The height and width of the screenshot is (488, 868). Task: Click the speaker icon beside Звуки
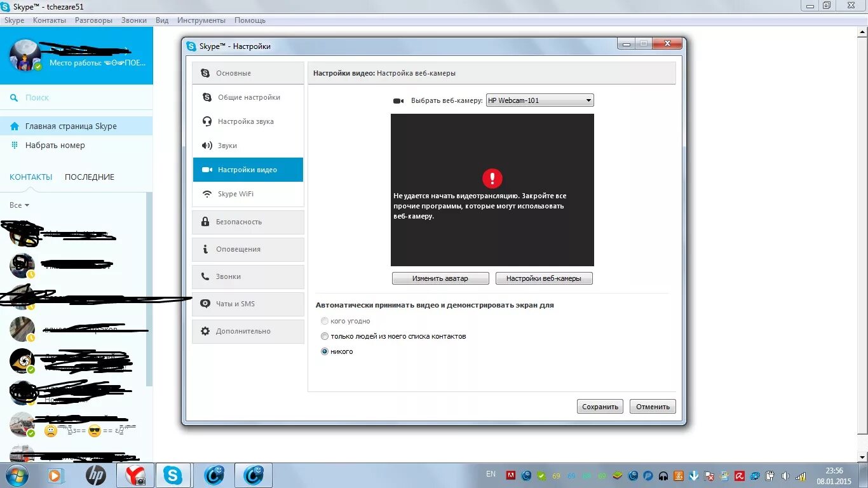(x=207, y=146)
